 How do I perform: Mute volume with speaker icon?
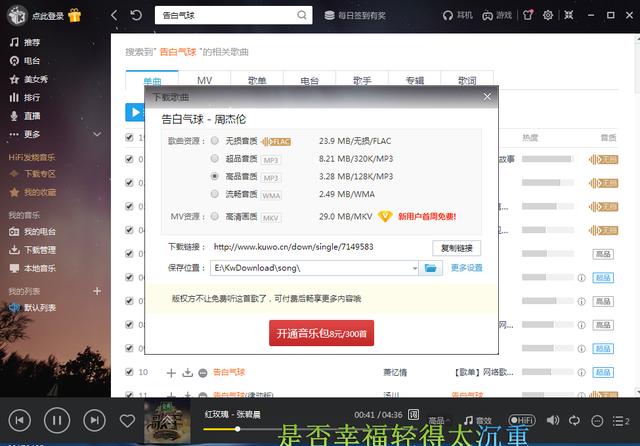coord(553,420)
